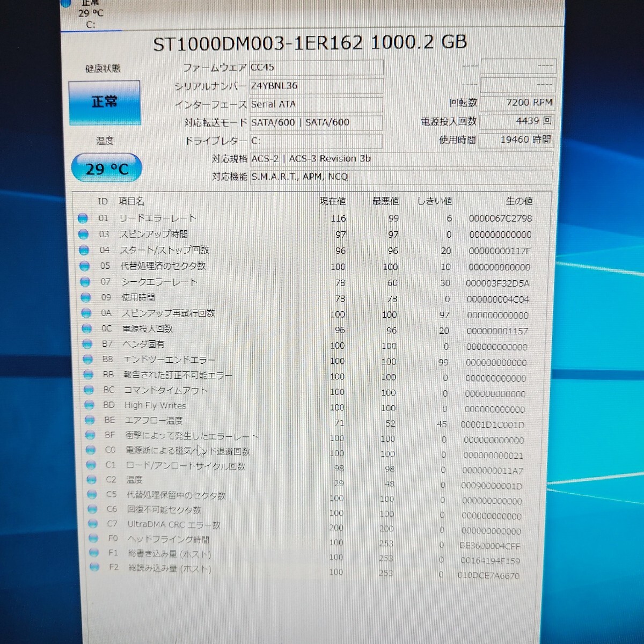Click status icon for C7 UltraDMA CRC エラー数
Image resolution: width=644 pixels, height=644 pixels.
point(93,523)
